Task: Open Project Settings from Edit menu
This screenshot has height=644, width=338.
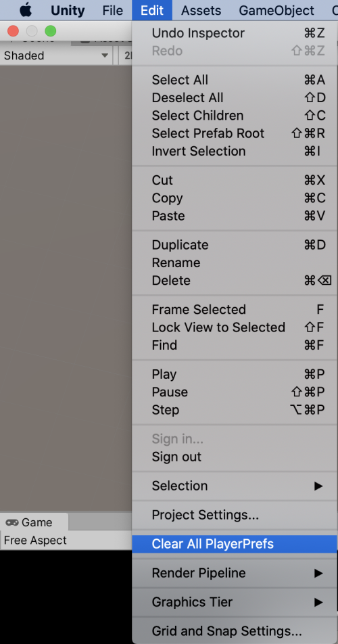Action: [235, 515]
